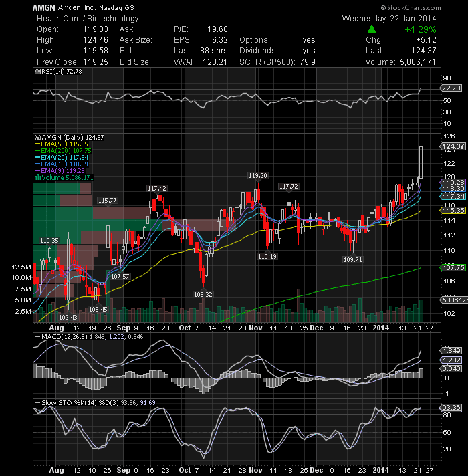
Task: Click the +4.29% percent change value
Action: point(421,29)
